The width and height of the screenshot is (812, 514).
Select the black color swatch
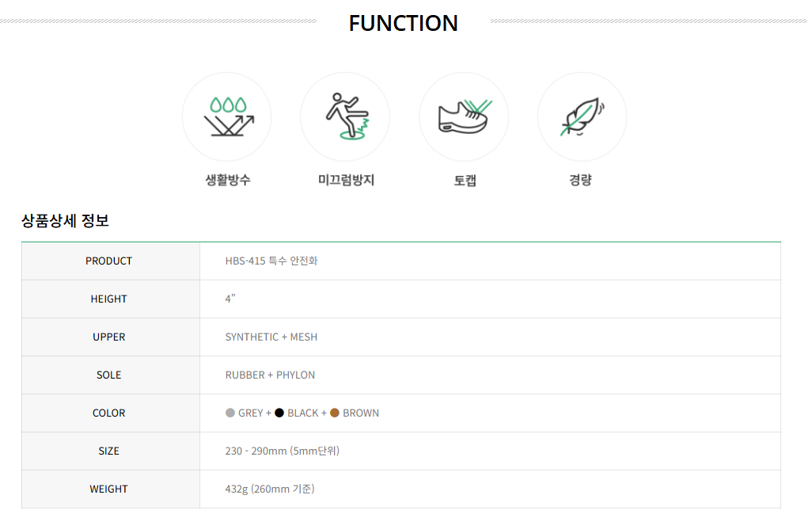[x=279, y=413]
